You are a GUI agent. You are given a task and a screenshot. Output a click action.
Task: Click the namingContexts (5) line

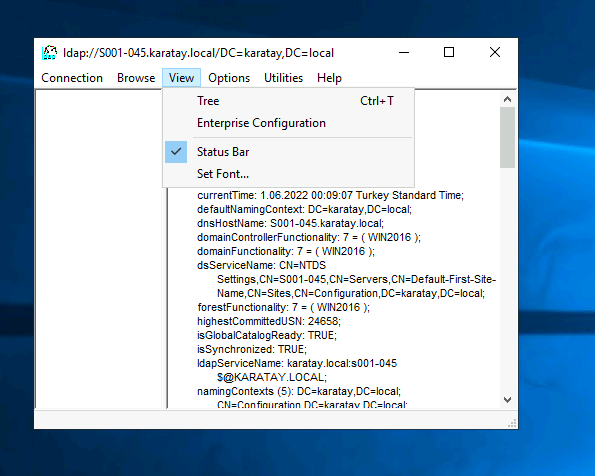(x=299, y=391)
